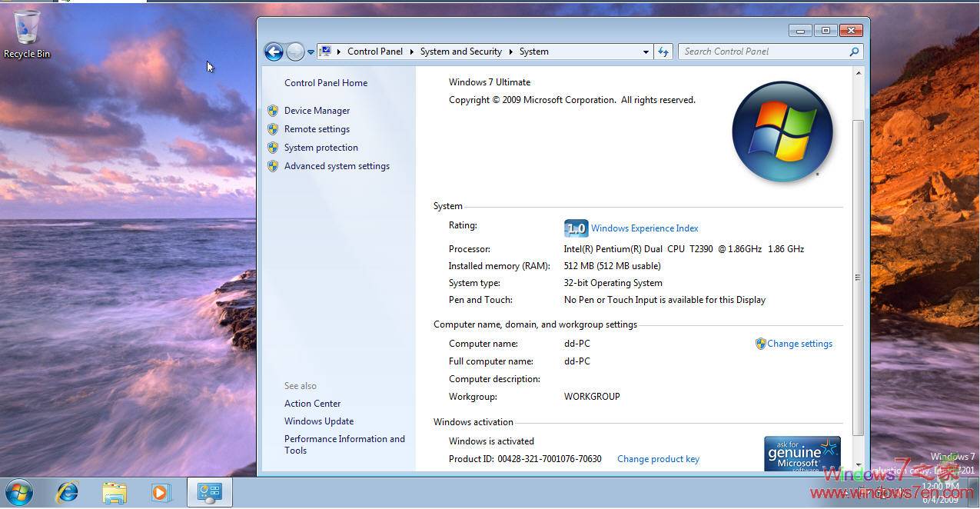This screenshot has height=509, width=980.
Task: Expand the address bar dropdown arrow
Action: coord(646,52)
